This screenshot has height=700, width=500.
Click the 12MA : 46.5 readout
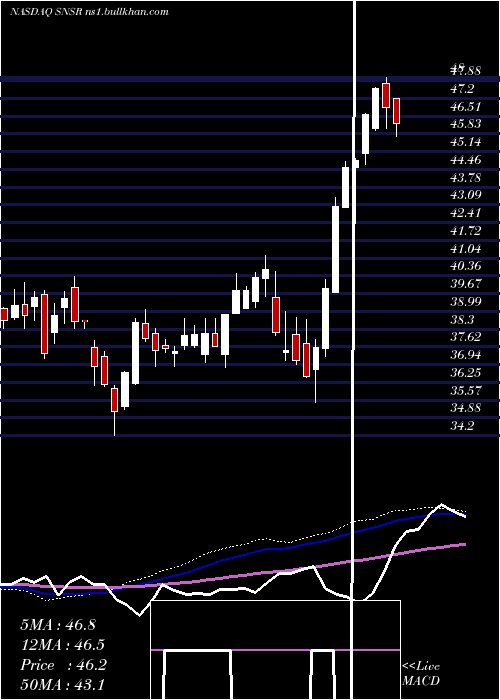63,645
